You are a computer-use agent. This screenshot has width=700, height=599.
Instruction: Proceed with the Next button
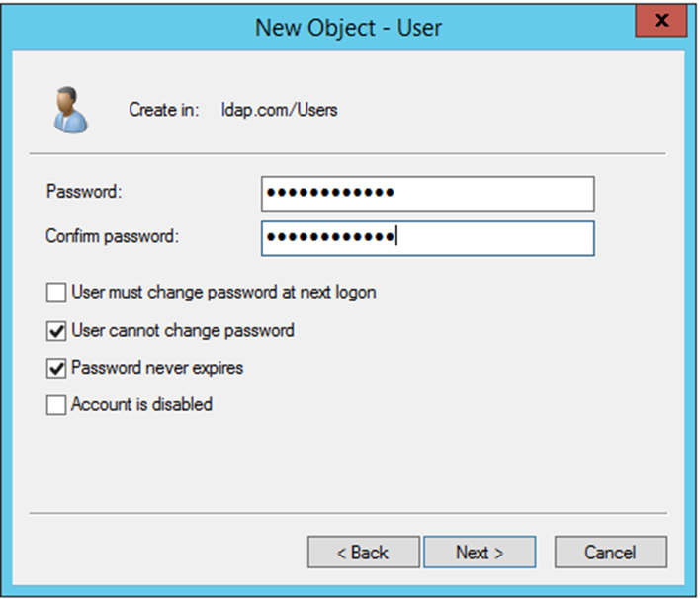click(480, 553)
